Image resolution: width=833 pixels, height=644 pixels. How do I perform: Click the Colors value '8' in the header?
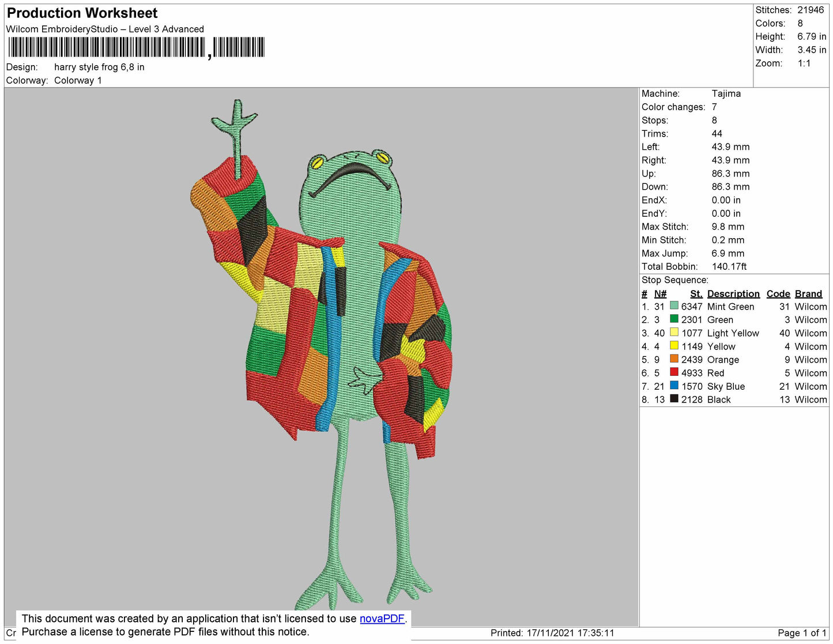point(800,23)
